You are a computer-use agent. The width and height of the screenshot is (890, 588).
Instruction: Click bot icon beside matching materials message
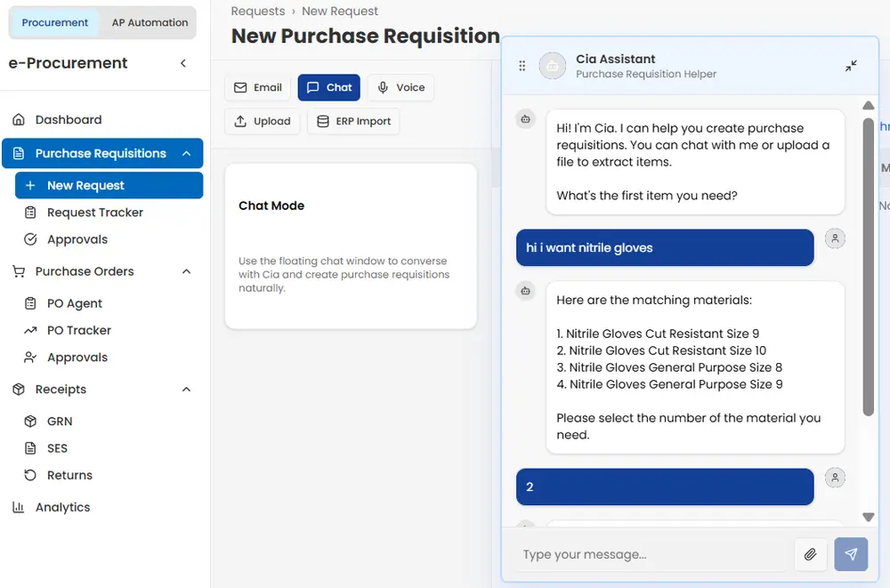click(526, 291)
